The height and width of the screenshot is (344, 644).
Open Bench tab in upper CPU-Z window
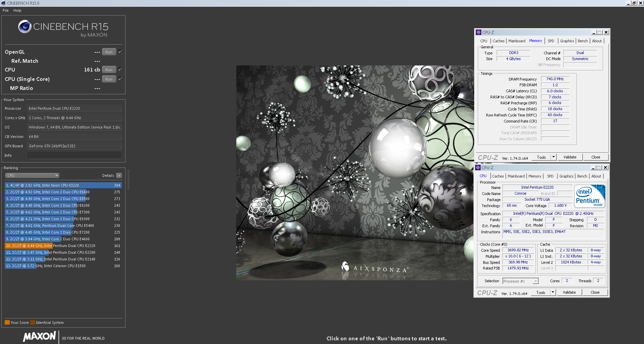click(583, 41)
